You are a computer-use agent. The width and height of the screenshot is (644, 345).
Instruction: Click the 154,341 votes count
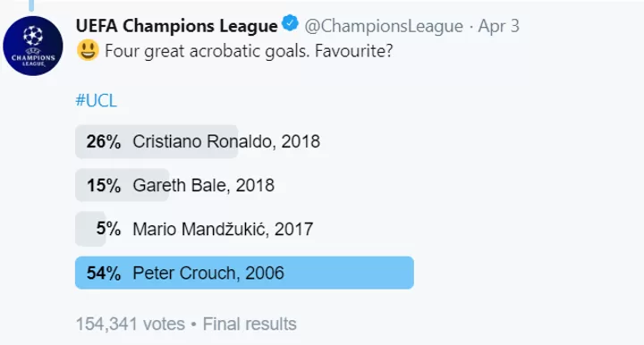[x=131, y=324]
